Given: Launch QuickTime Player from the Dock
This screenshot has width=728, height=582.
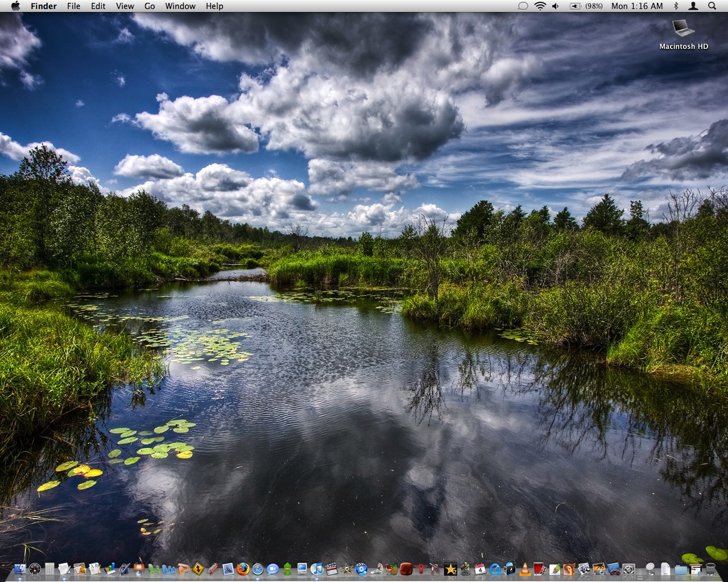Looking at the screenshot, I should pos(495,568).
